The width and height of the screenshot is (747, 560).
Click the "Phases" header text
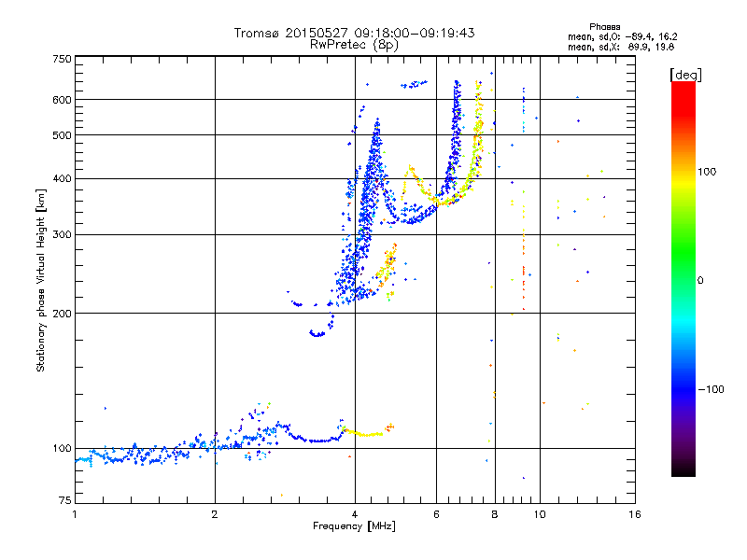[x=604, y=27]
